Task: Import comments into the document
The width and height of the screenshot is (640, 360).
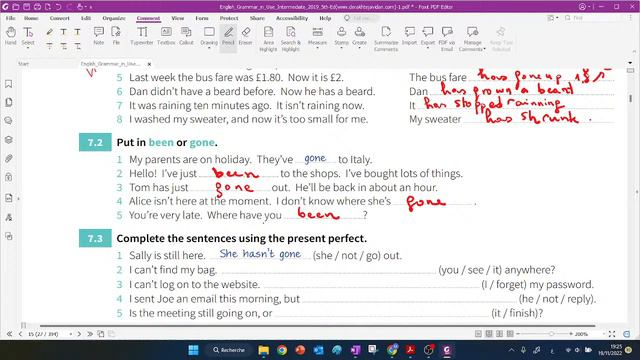Action: (409, 36)
